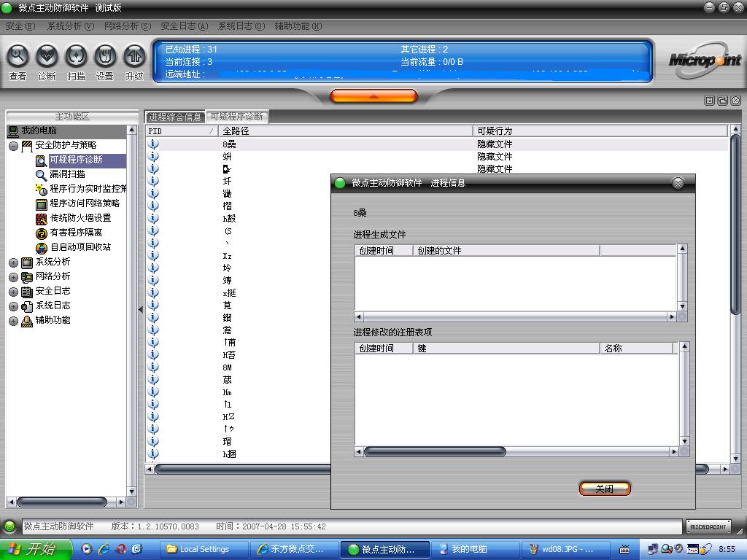Viewport: 747px width, 560px height.
Task: Open the 系统分析(V) menu
Action: pos(71,26)
